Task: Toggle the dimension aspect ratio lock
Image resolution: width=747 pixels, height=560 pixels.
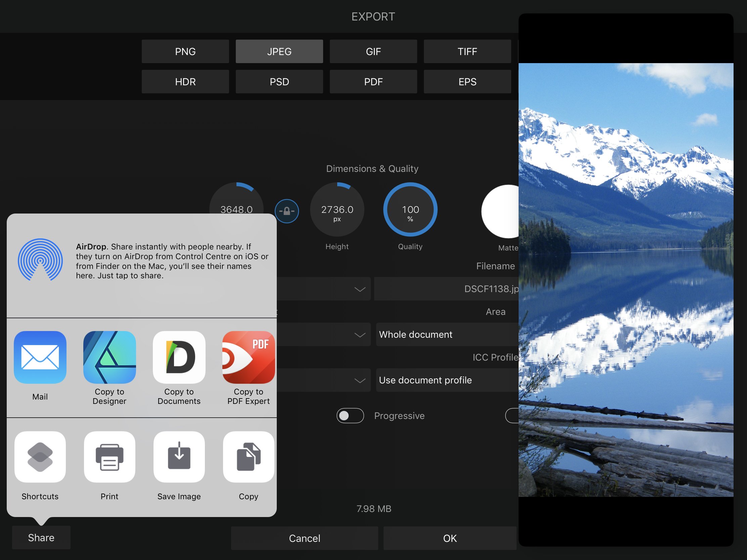Action: (x=287, y=211)
